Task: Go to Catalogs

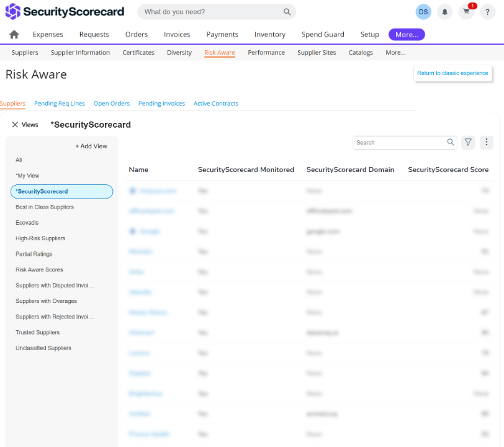Action: (361, 52)
